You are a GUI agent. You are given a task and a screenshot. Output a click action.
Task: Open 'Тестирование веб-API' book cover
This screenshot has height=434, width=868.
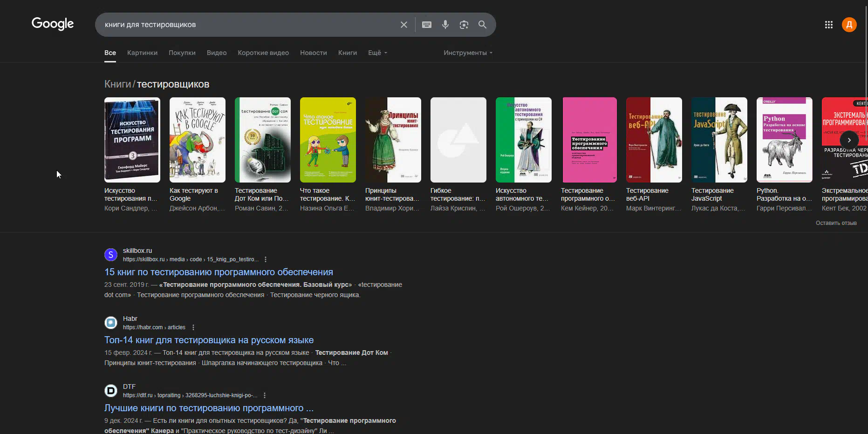(x=654, y=140)
